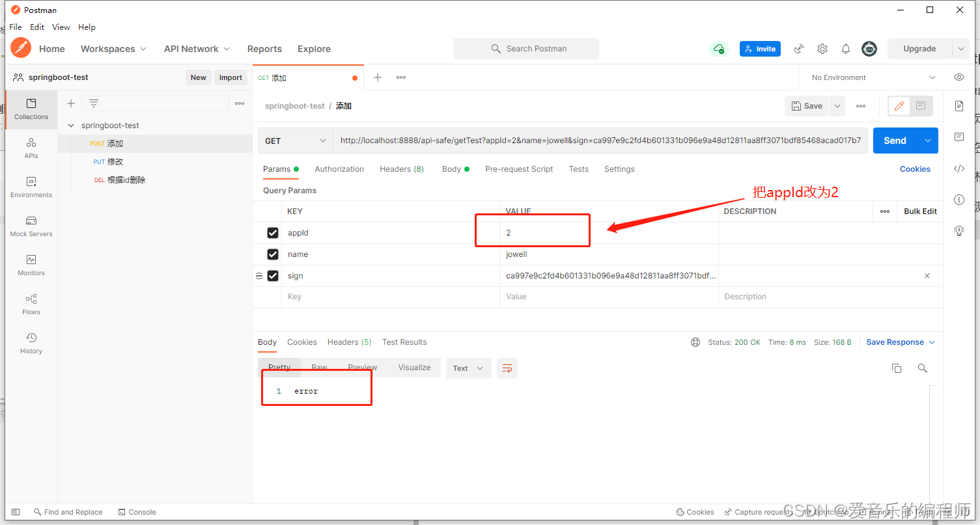
Task: Open the user avatar menu
Action: point(869,49)
